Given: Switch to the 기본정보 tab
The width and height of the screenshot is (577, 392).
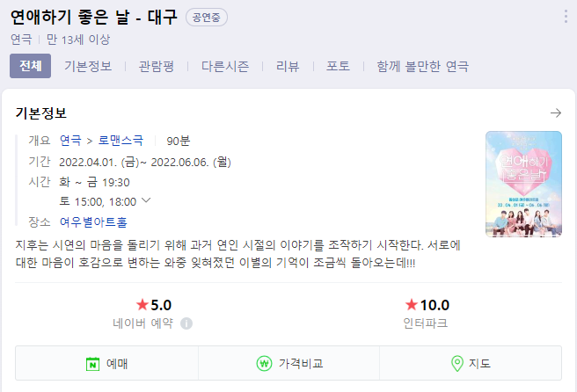Looking at the screenshot, I should (x=88, y=66).
